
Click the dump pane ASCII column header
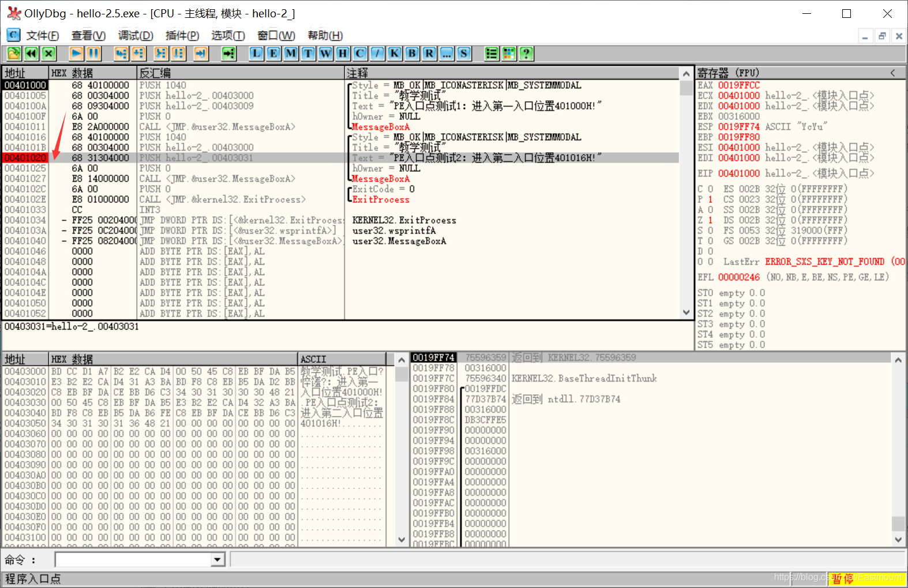click(342, 359)
